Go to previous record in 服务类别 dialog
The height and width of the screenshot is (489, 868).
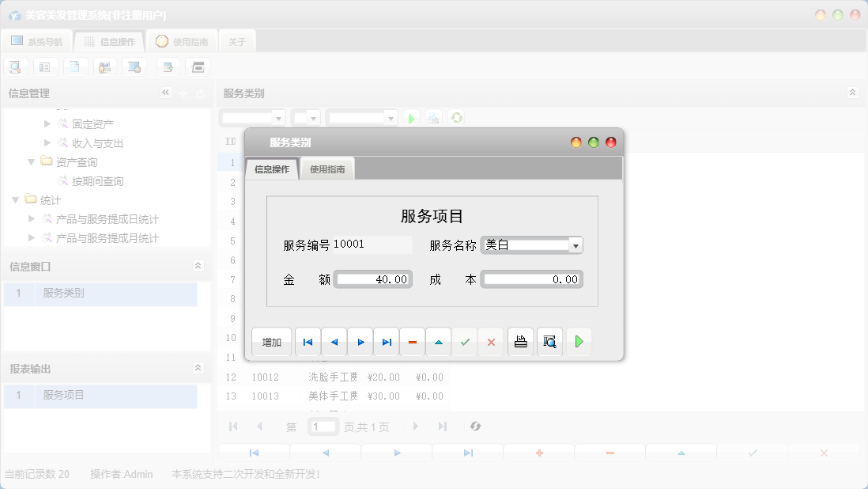334,342
